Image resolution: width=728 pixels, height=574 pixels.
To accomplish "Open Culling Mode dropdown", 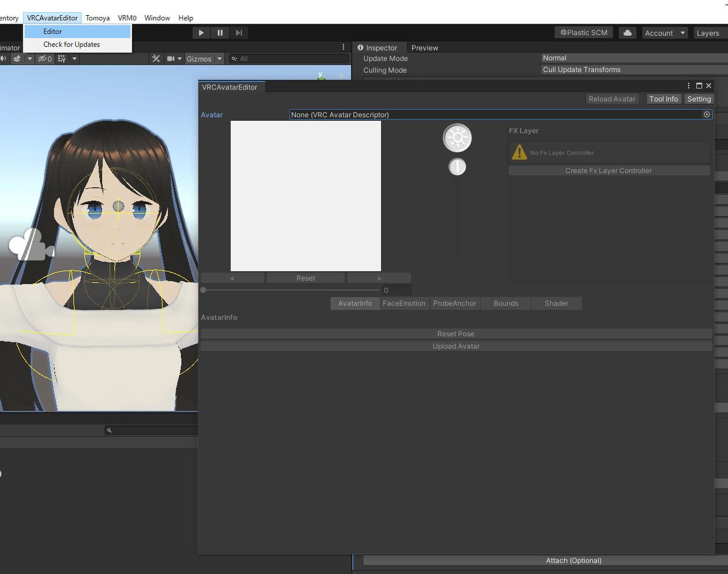I will pos(634,70).
